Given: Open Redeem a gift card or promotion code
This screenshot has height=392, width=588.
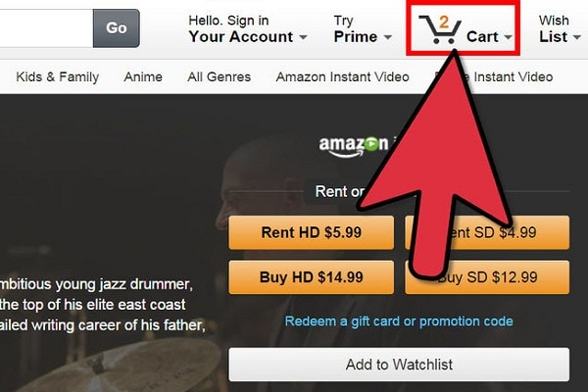Looking at the screenshot, I should click(399, 321).
